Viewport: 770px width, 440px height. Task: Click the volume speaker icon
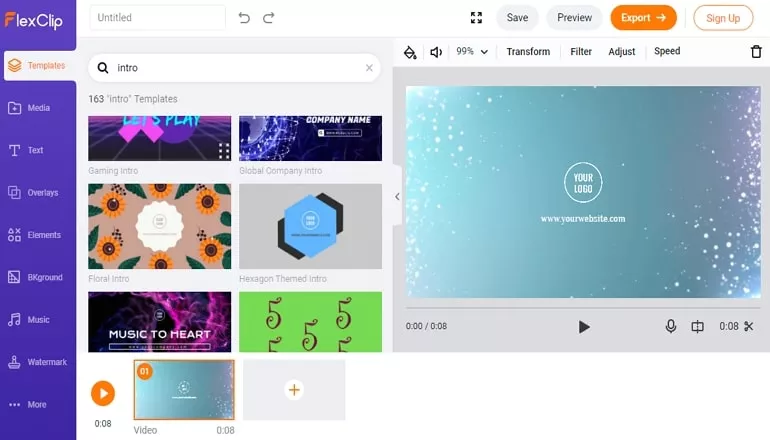(x=436, y=52)
